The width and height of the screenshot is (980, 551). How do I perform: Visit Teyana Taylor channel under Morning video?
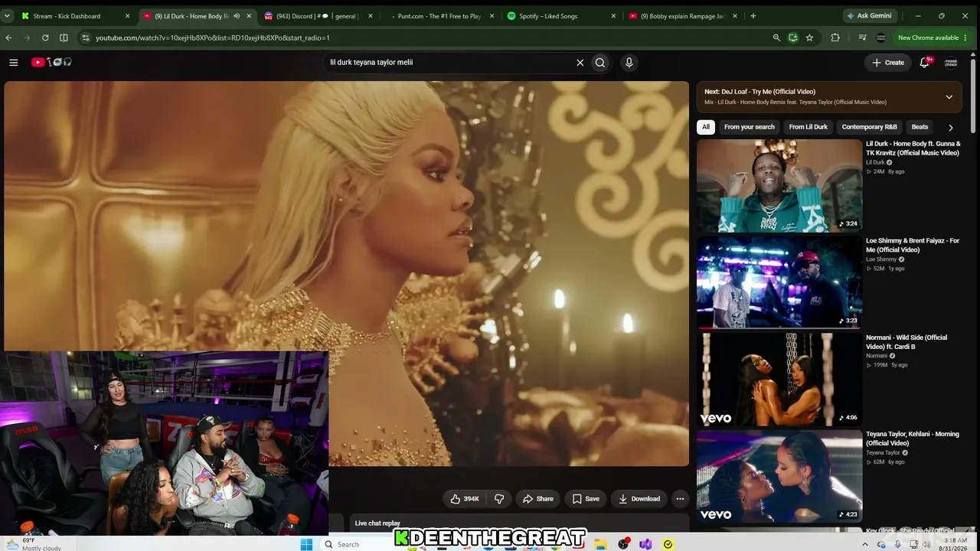point(883,452)
